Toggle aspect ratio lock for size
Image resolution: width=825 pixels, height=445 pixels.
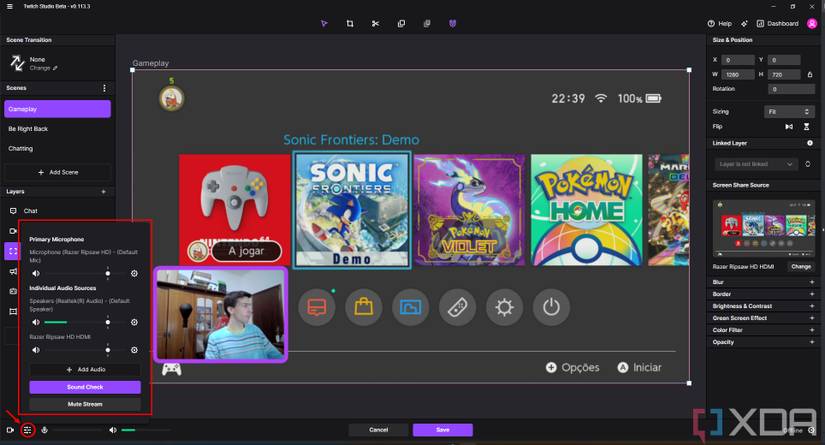pyautogui.click(x=809, y=74)
